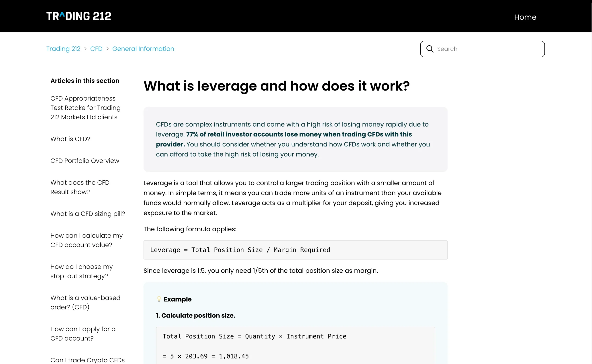Click 'Articles in this section' heading
592x364 pixels.
pyautogui.click(x=85, y=81)
